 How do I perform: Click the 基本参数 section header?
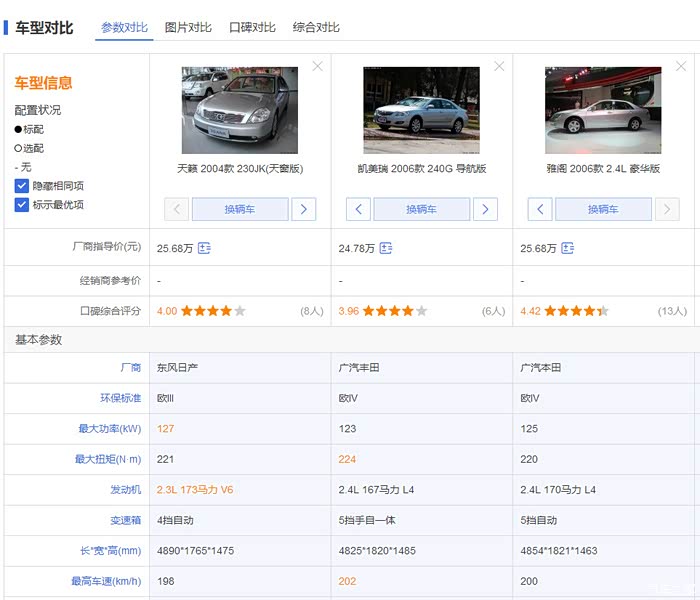coord(38,340)
